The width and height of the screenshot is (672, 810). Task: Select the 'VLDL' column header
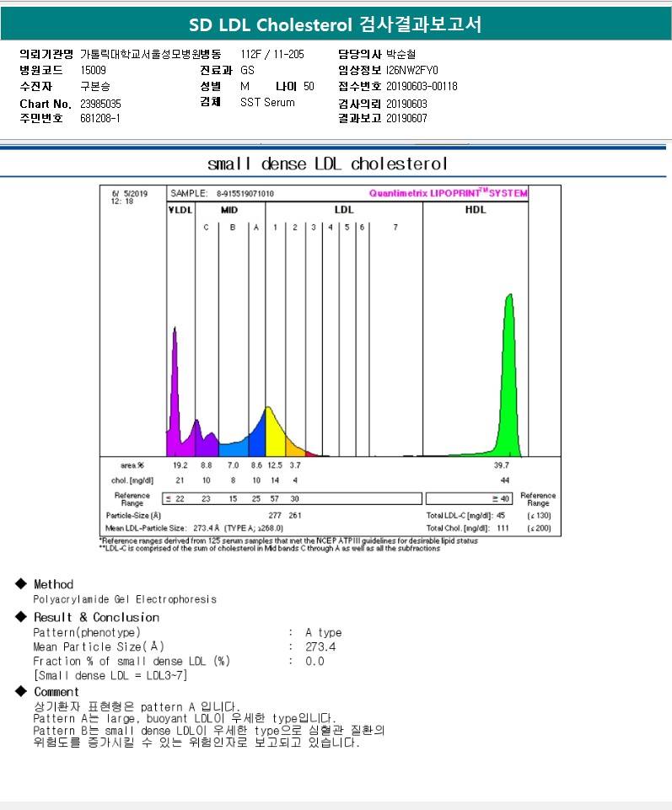pyautogui.click(x=180, y=210)
